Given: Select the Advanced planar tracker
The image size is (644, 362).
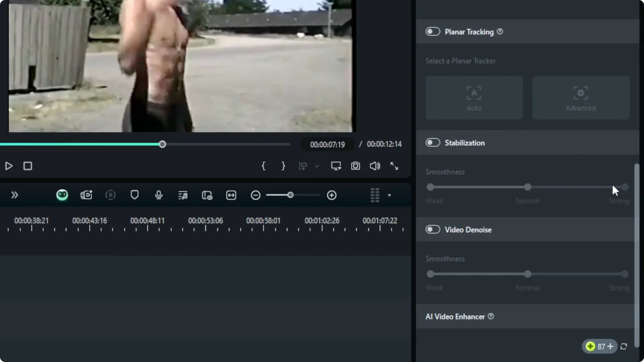Looking at the screenshot, I should pyautogui.click(x=581, y=98).
